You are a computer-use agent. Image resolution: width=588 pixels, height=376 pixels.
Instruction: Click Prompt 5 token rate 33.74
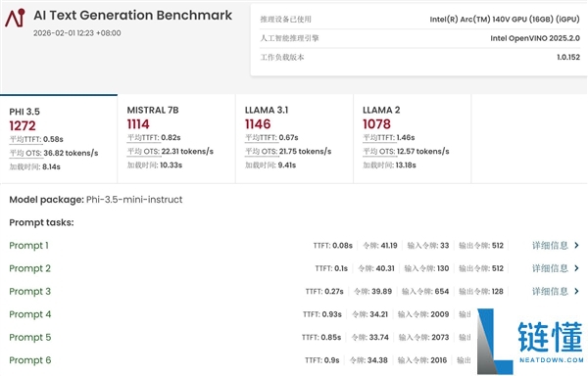pyautogui.click(x=377, y=338)
